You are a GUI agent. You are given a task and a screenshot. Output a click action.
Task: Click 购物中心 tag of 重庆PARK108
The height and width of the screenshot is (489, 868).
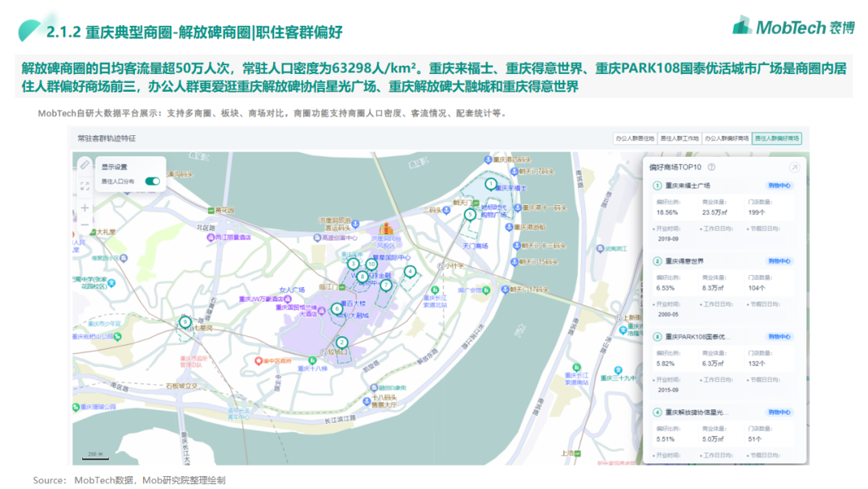coord(779,337)
